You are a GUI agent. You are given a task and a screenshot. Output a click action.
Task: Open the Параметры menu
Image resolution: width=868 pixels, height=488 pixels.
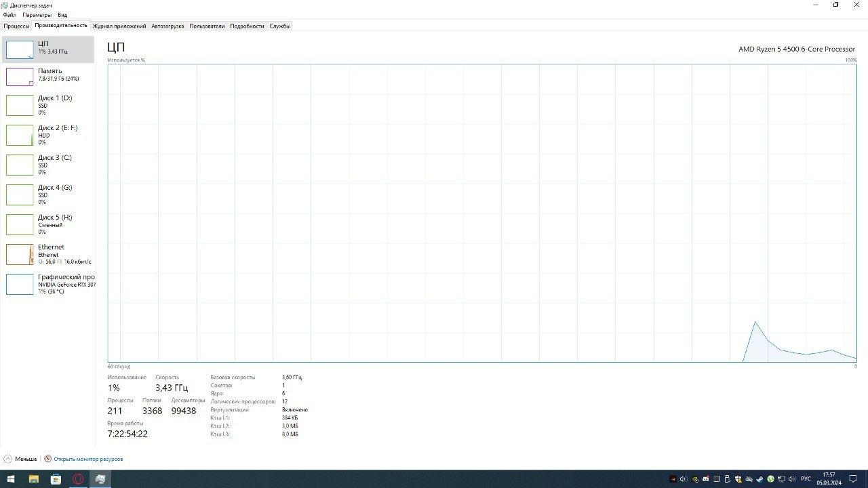[37, 15]
